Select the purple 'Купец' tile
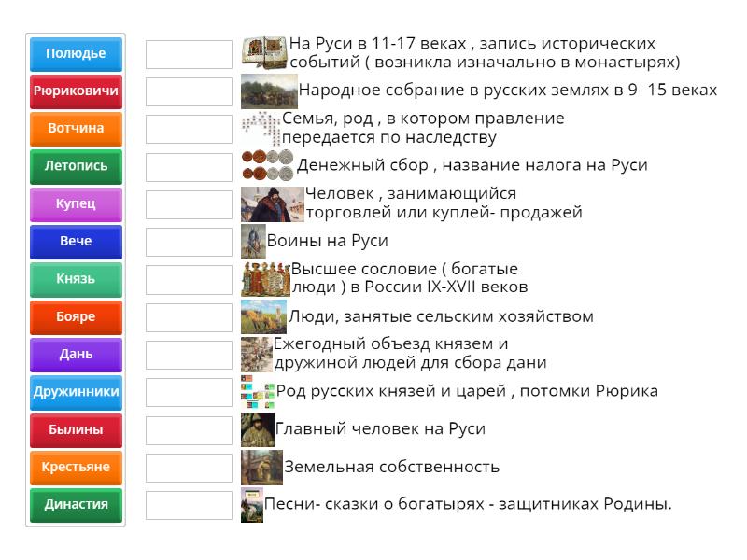The image size is (747, 560). (76, 203)
